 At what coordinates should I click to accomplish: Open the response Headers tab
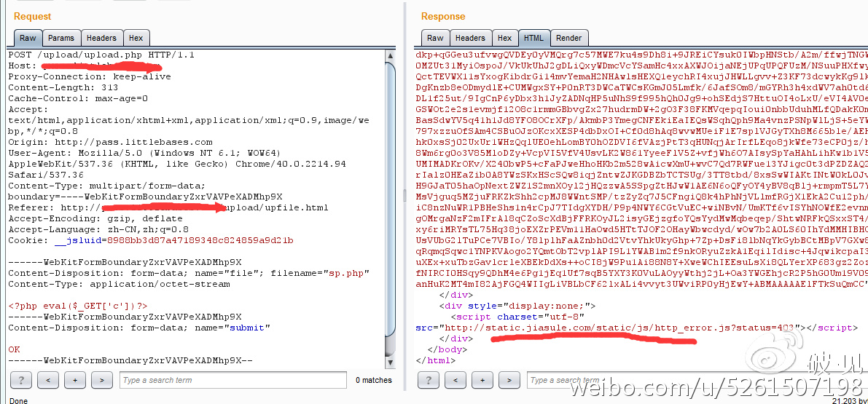click(x=470, y=39)
